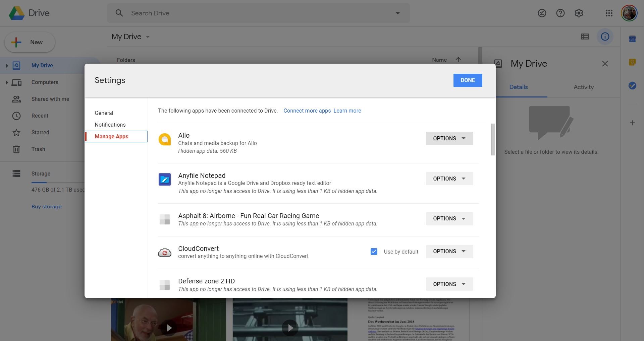Open Google Keep from side panel
The height and width of the screenshot is (341, 644).
(x=632, y=62)
